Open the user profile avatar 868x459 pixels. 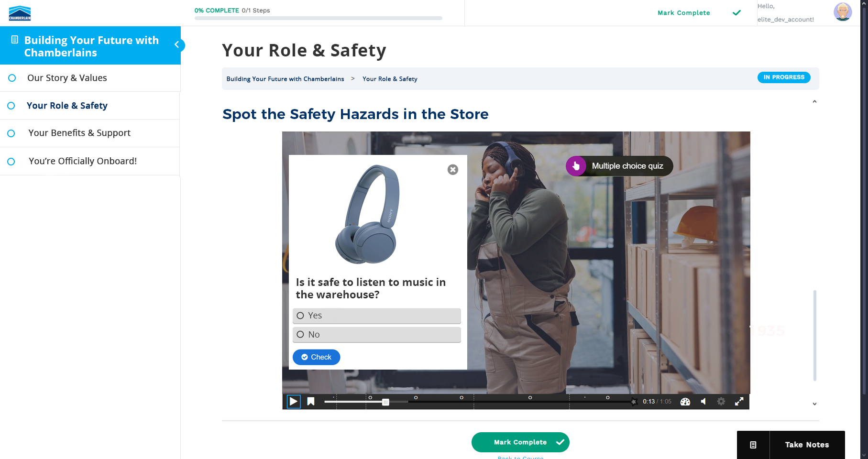(842, 12)
